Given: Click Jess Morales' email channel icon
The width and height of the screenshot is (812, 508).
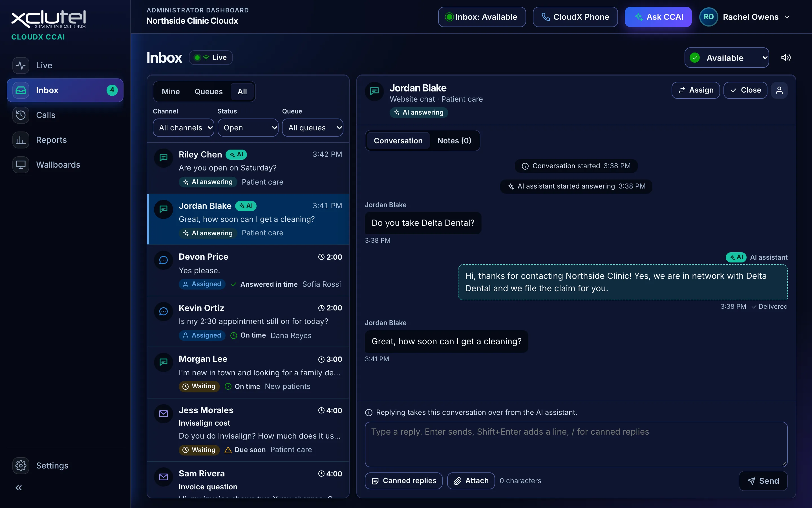Looking at the screenshot, I should tap(164, 413).
